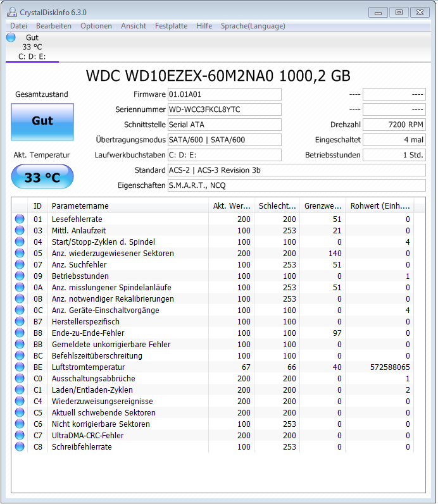The width and height of the screenshot is (438, 504).
Task: Click status orb for Anz. Geräte-Einschaltvorgänge
Action: click(20, 310)
